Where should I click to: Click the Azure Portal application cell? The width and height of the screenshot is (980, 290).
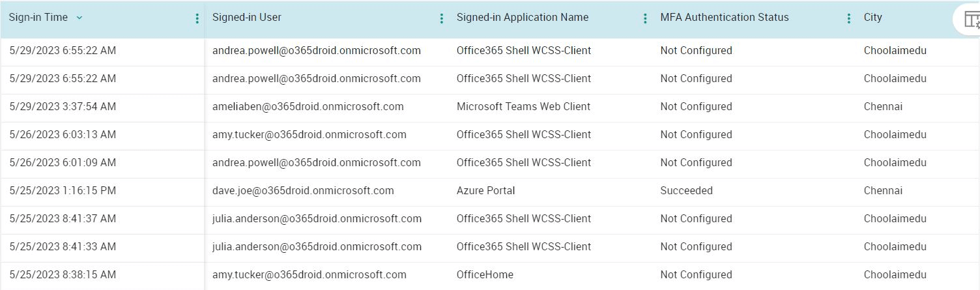coord(485,191)
